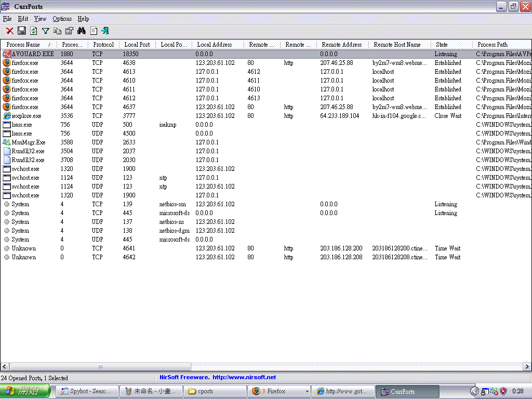Sort by State column header
The image size is (532, 399).
click(451, 45)
